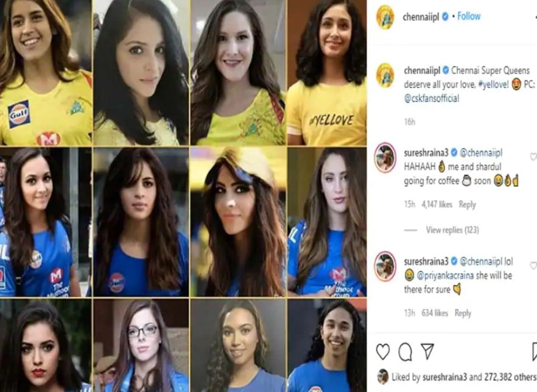Open chennaiipl profile picture in header
Screen dimensions: 537x392
385,17
